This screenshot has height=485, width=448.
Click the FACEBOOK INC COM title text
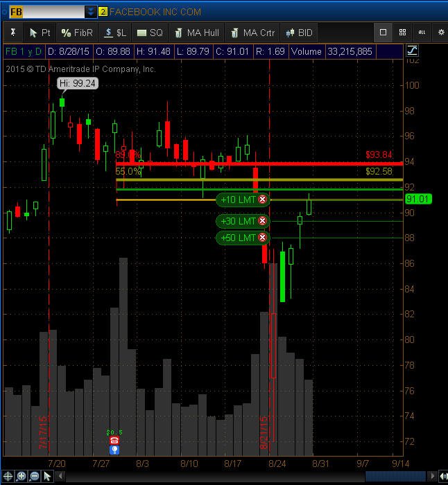point(155,12)
